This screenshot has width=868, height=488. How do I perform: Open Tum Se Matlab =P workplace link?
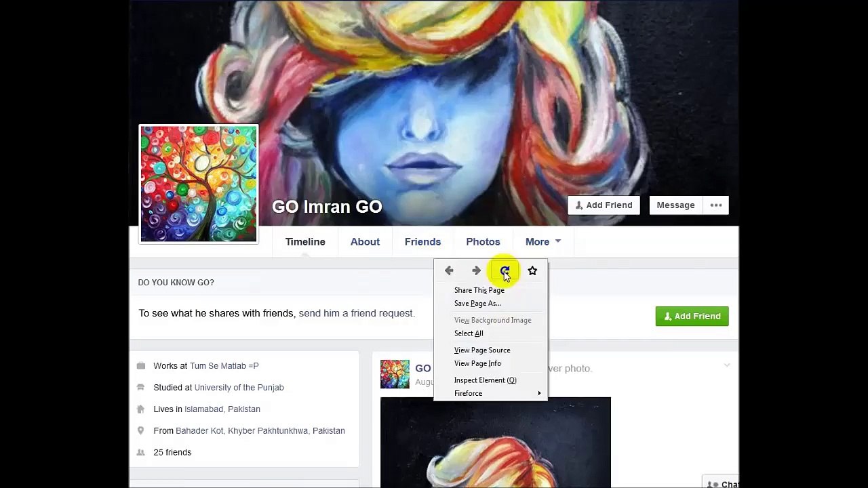coord(224,366)
